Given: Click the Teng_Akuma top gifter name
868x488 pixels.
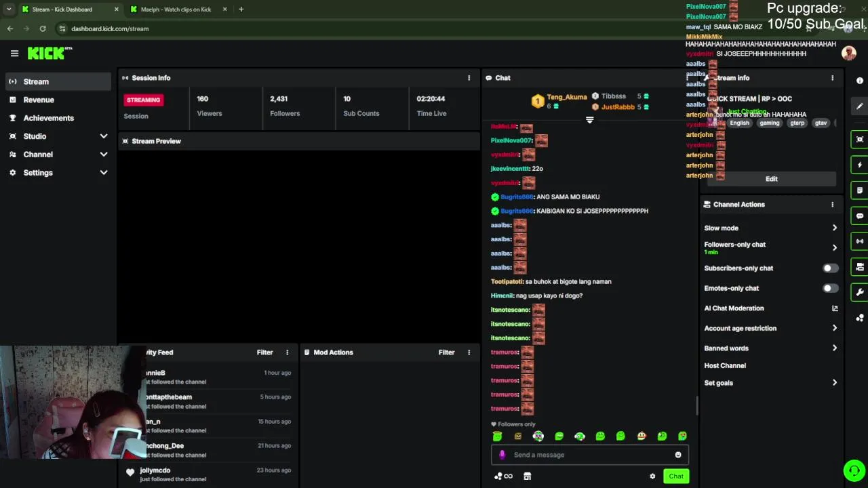Looking at the screenshot, I should (x=566, y=97).
